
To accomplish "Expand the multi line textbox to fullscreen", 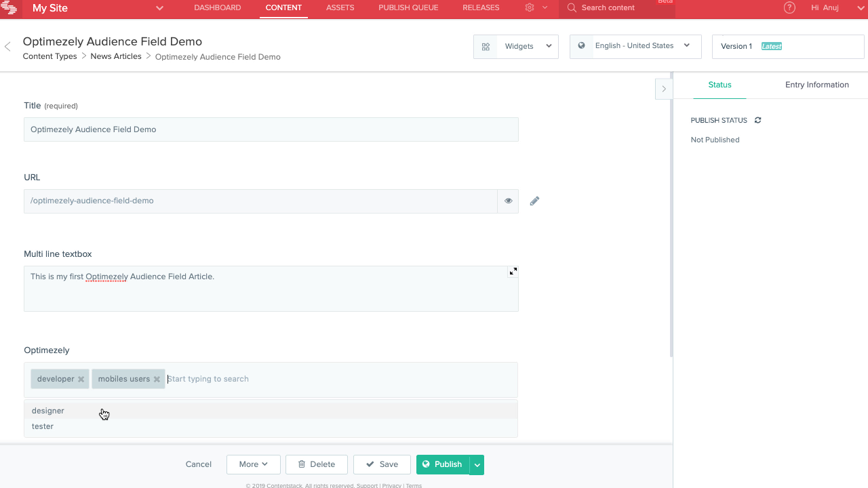I will pyautogui.click(x=513, y=272).
